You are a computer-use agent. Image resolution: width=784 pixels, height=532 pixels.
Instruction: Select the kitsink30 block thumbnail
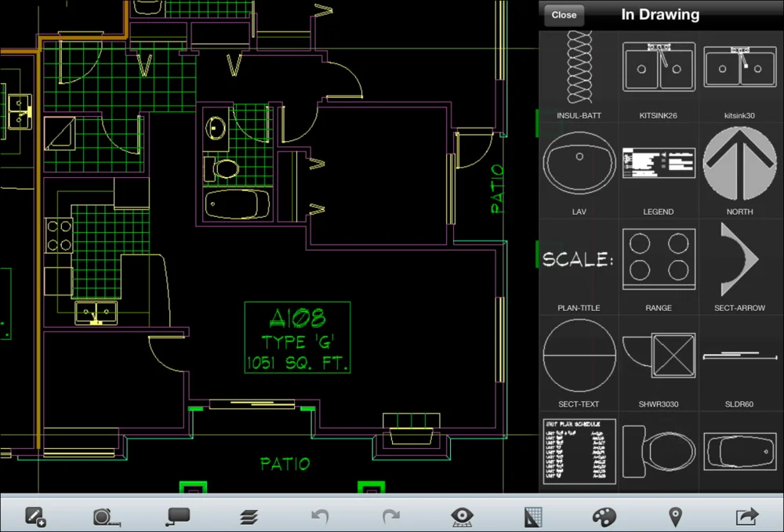739,67
